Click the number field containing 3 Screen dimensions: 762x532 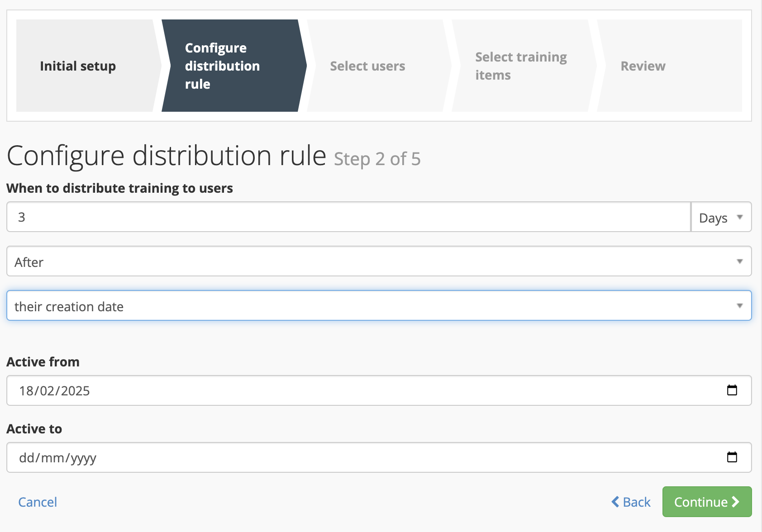click(348, 217)
